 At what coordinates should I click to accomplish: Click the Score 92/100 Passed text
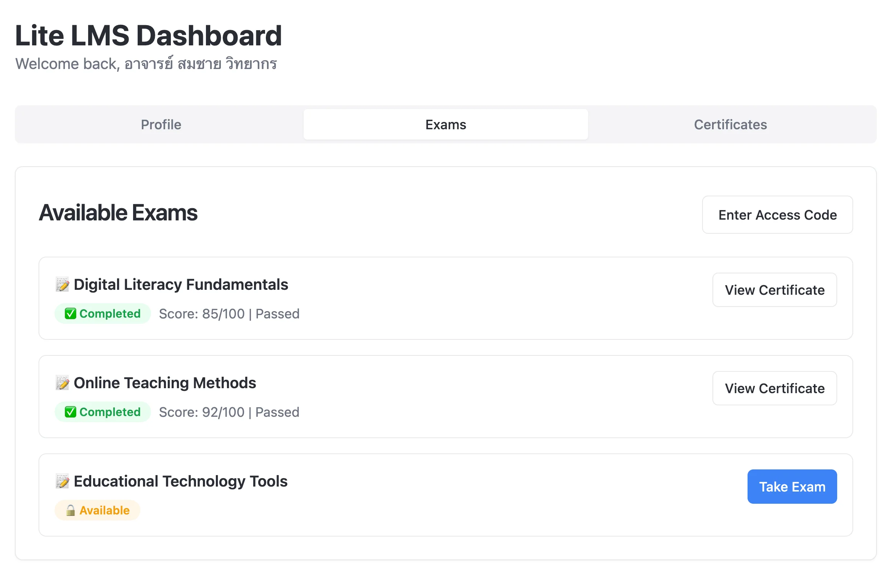click(229, 412)
